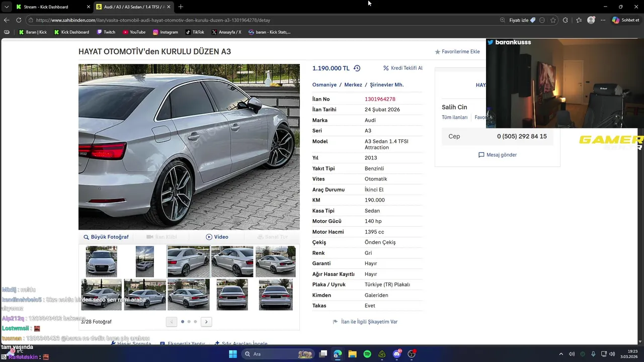Open Microsoft Edge from taskbar

[x=338, y=354]
